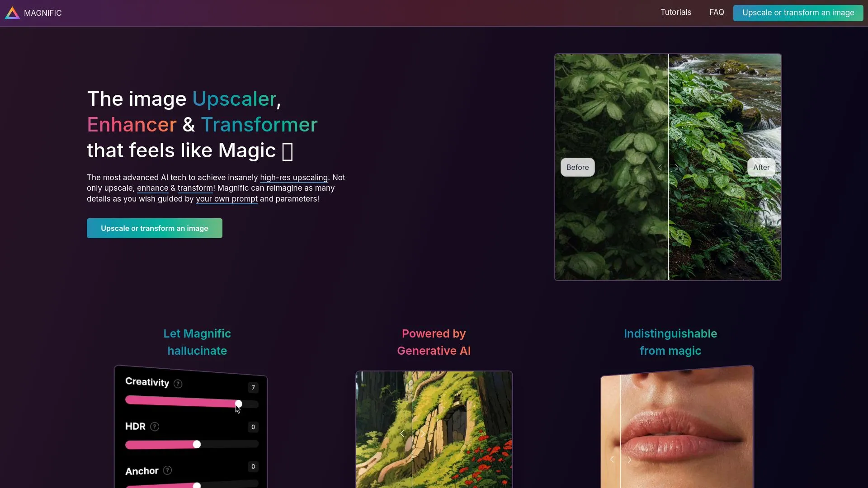Adjust the Creativity slider handle

(239, 404)
